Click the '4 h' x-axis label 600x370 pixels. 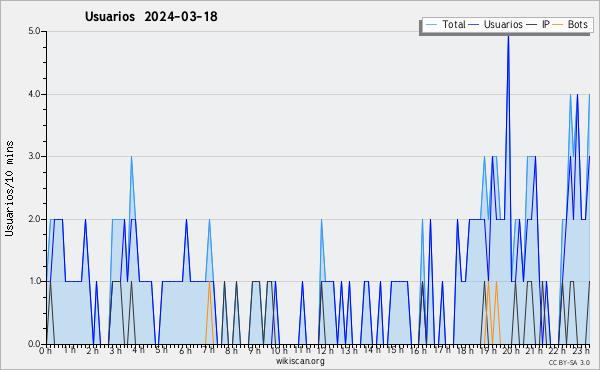point(138,350)
